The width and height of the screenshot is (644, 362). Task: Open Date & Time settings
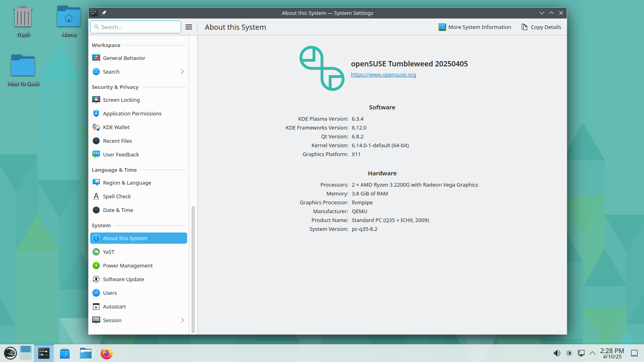(x=118, y=210)
